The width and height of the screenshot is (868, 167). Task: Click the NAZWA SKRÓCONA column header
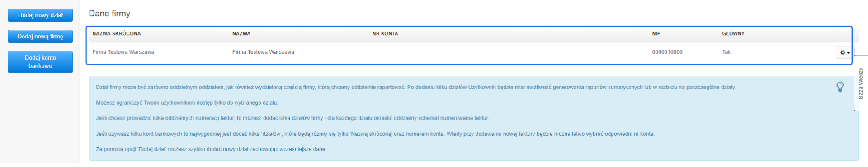117,34
